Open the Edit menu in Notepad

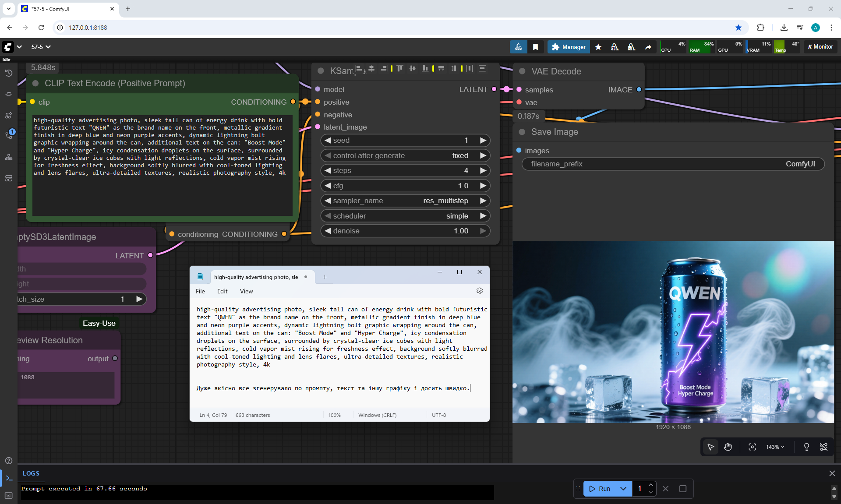[222, 291]
